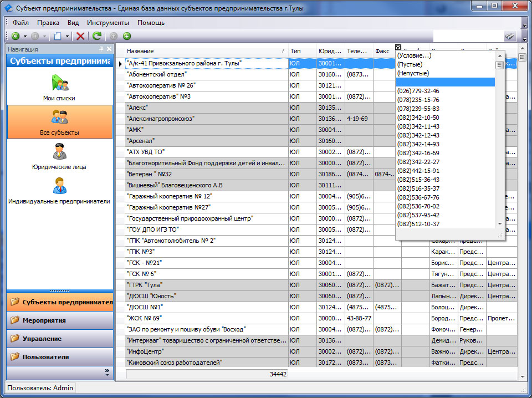Open the Инструменты menu
Image resolution: width=532 pixels, height=398 pixels.
click(x=108, y=23)
